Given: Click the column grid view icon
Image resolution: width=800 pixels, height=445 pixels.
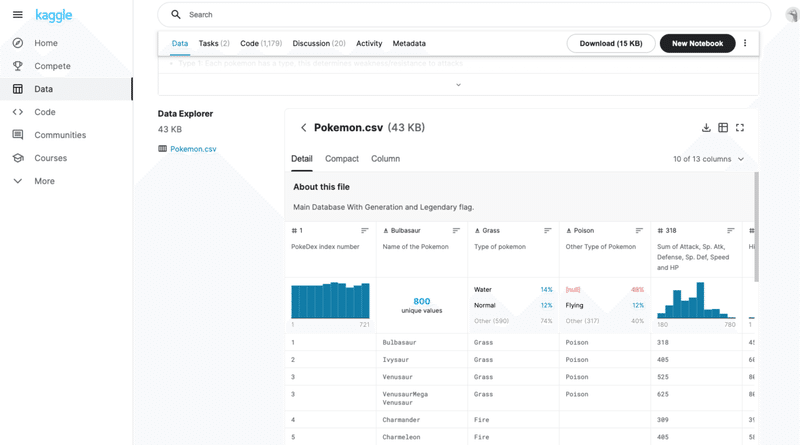Looking at the screenshot, I should coord(723,128).
